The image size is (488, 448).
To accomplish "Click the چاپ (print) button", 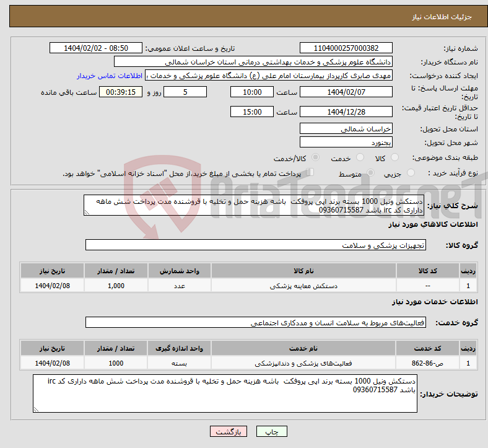I will 271,431.
